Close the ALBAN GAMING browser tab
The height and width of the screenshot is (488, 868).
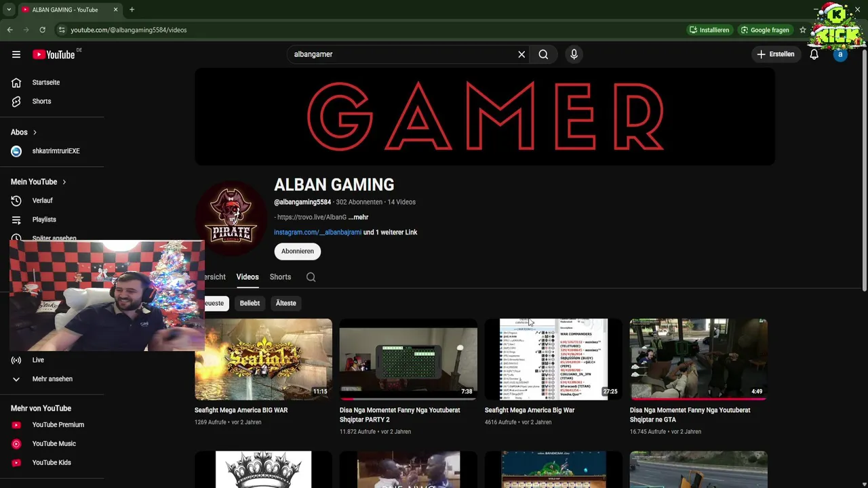point(116,9)
